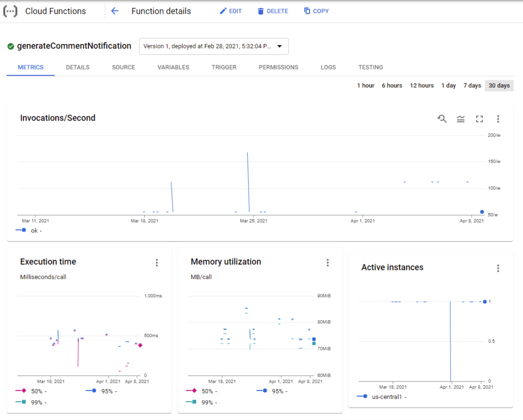Open the Memory utilization more options menu
Image resolution: width=523 pixels, height=420 pixels.
click(x=327, y=263)
